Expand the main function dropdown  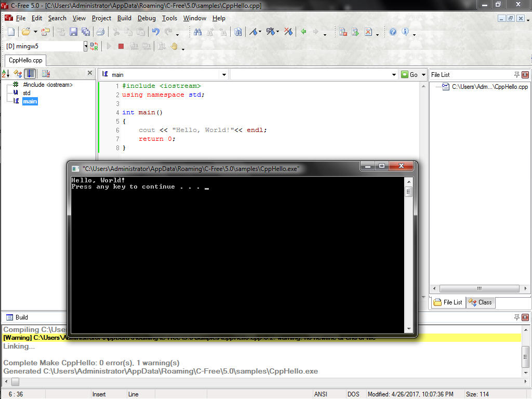(224, 75)
